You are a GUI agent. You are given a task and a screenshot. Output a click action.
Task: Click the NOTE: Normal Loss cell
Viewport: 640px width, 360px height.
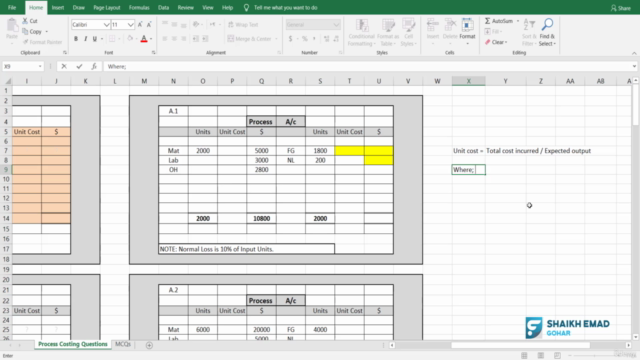[x=247, y=249]
